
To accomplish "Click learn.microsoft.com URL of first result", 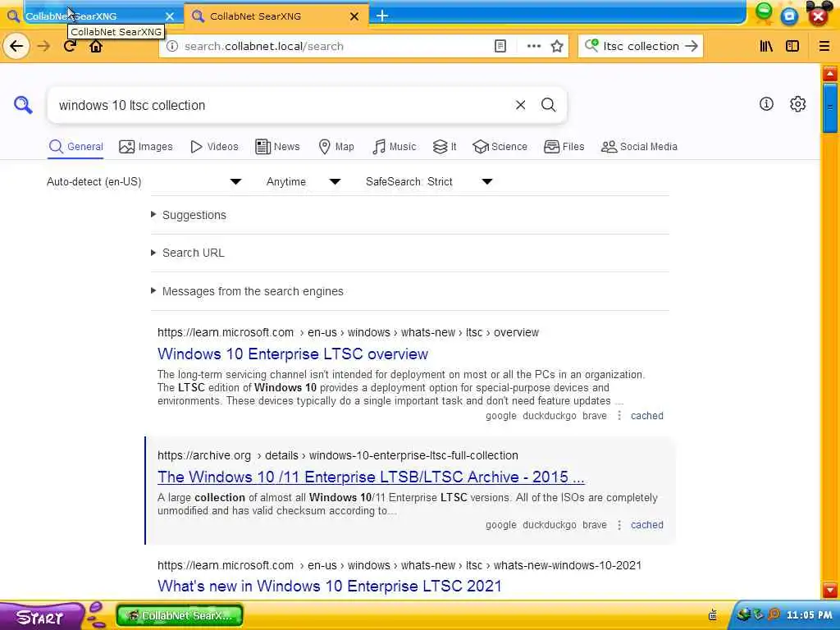I will (348, 332).
